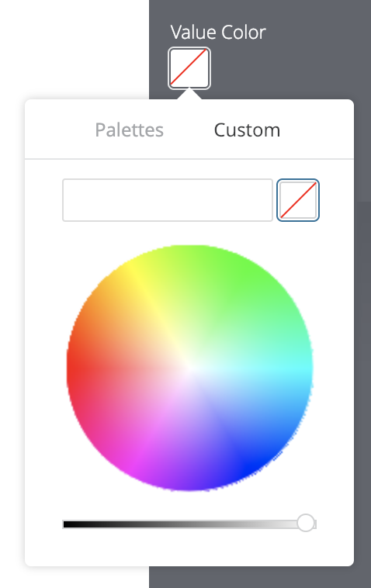This screenshot has width=371, height=588.
Task: Focus the empty color code input field
Action: tap(168, 200)
